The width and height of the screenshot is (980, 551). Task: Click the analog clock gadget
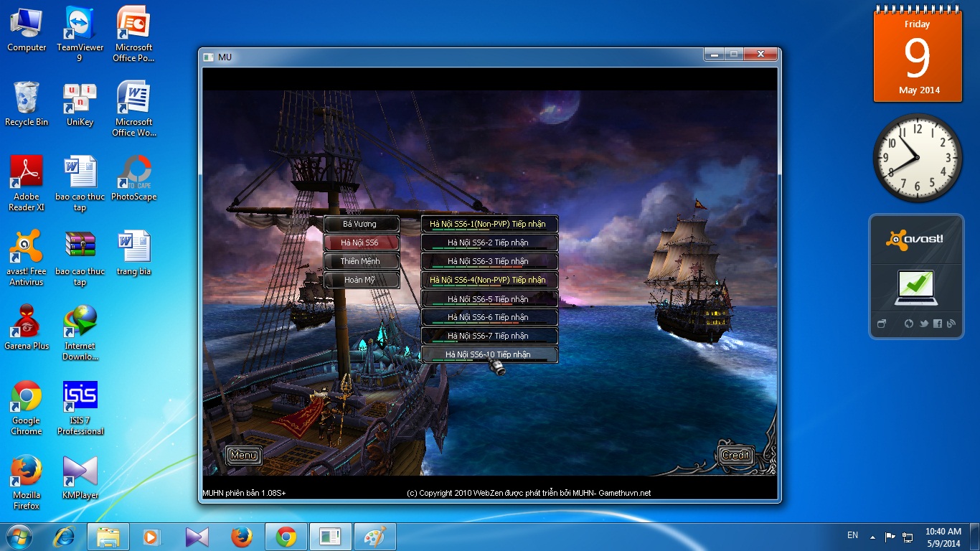pyautogui.click(x=918, y=159)
